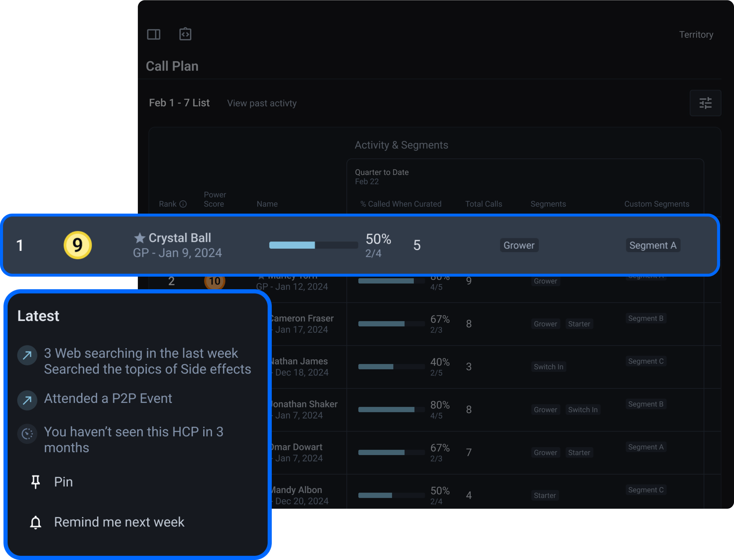Select the Crystal Ball name text
The height and width of the screenshot is (560, 734).
coord(180,238)
